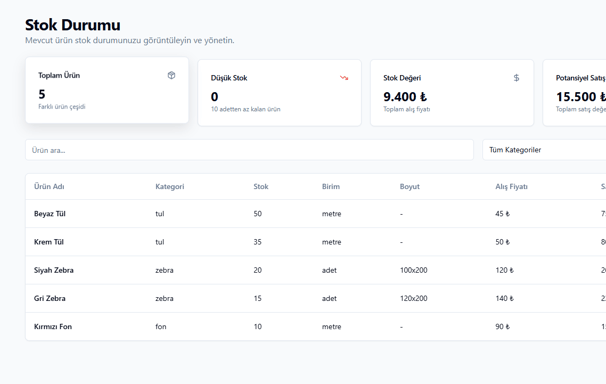Click tul category in Beyaz Tül row
The width and height of the screenshot is (606, 384).
pyautogui.click(x=160, y=214)
